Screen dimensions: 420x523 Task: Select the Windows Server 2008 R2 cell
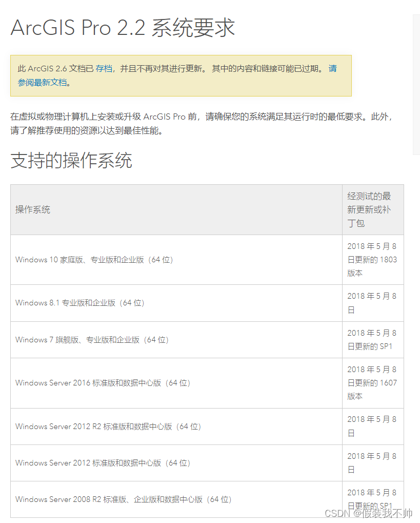pyautogui.click(x=176, y=499)
